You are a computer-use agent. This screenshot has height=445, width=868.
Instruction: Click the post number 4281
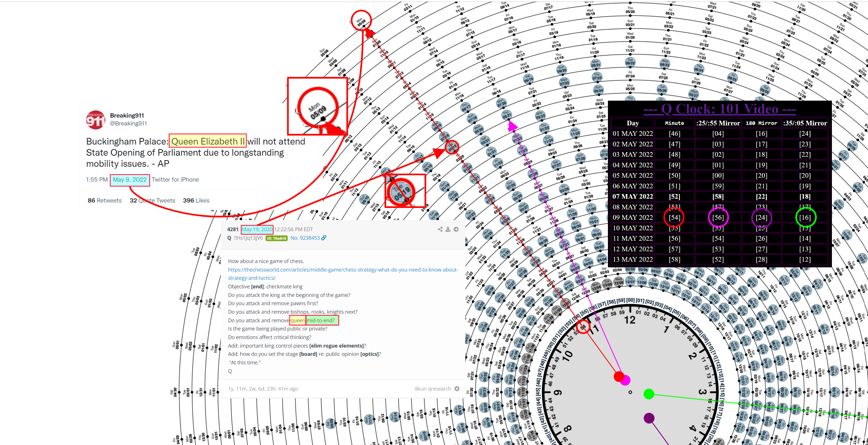[x=233, y=230]
